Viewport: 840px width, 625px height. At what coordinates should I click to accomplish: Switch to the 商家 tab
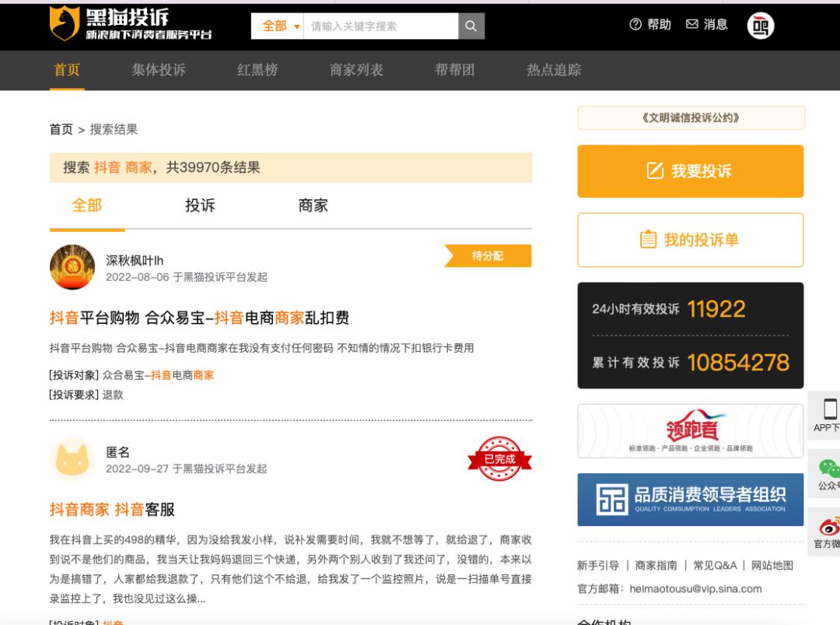tap(313, 205)
